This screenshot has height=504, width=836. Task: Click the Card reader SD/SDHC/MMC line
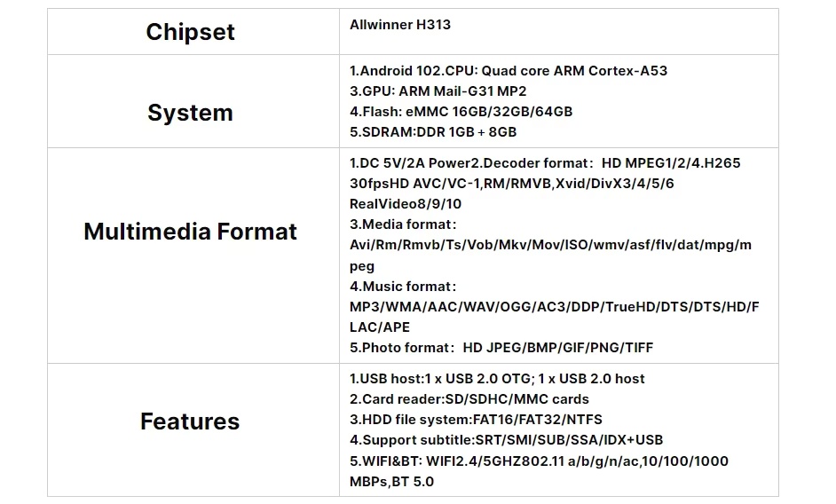pos(469,399)
